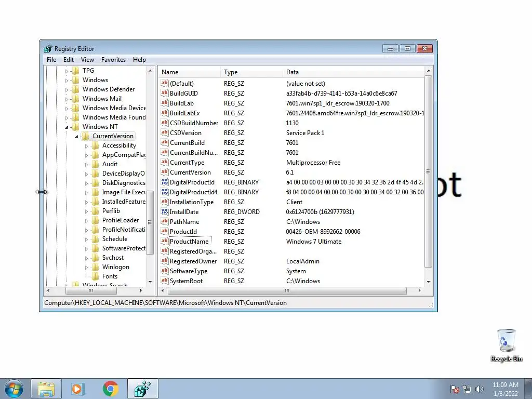The image size is (532, 399).
Task: Collapse the Windows NT tree node
Action: click(66, 127)
